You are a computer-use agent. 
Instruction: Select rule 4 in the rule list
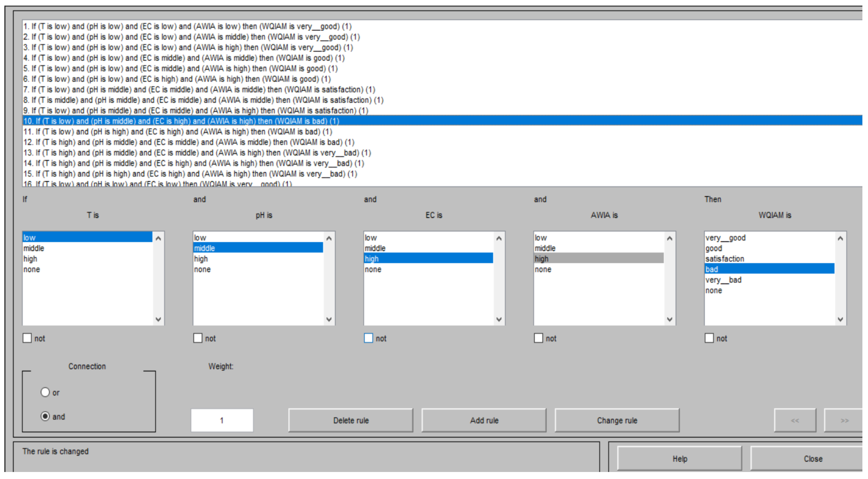click(184, 58)
